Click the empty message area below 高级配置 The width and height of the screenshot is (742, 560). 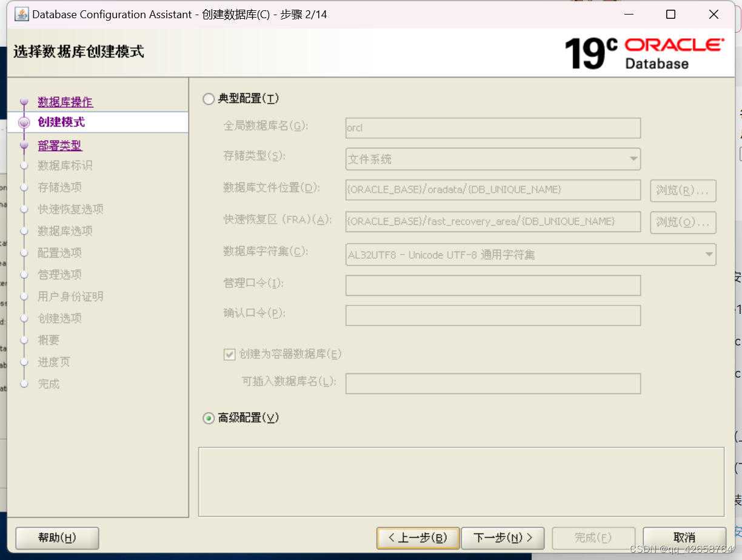(461, 482)
